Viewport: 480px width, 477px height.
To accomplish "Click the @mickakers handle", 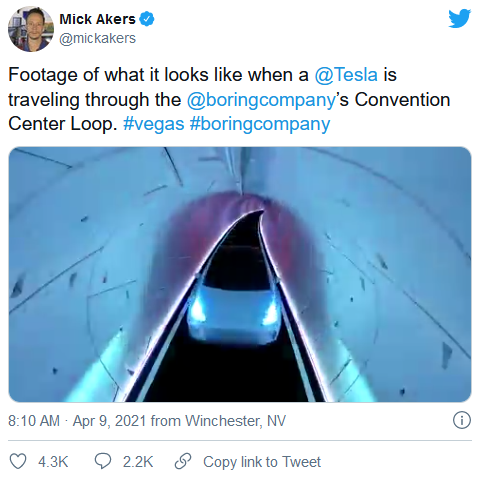I will [97, 38].
